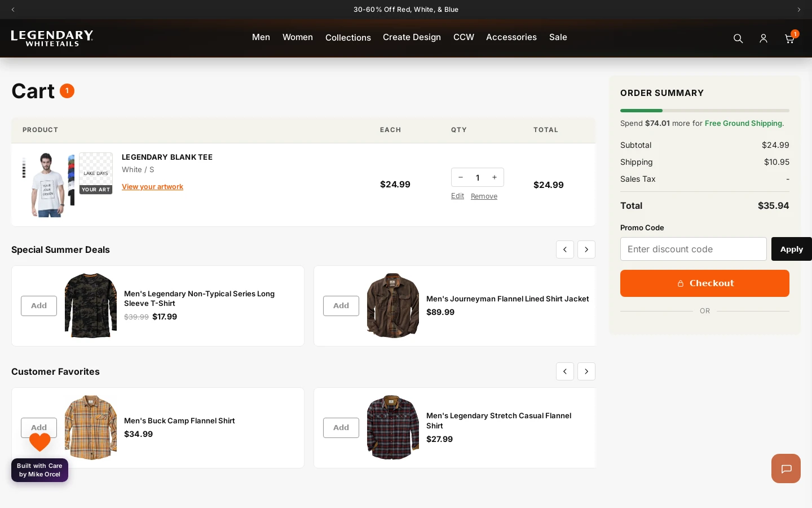This screenshot has height=508, width=812.
Task: Click the $35.94 order total
Action: click(773, 205)
